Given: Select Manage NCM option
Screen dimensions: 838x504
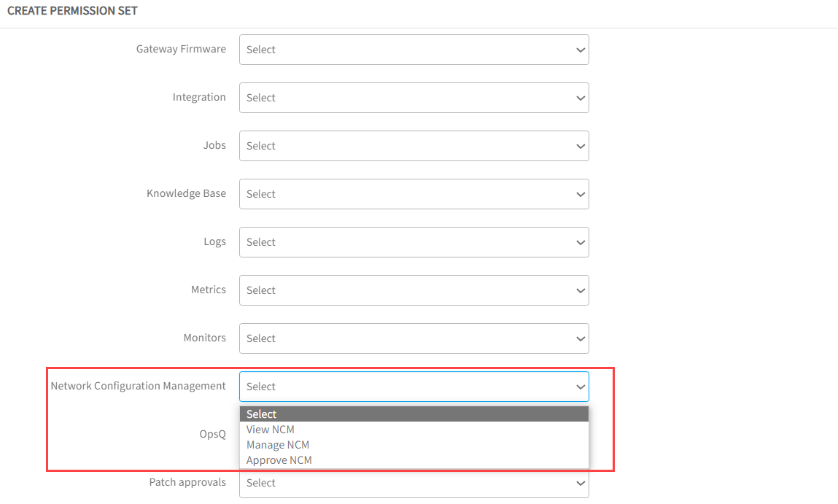Looking at the screenshot, I should [414, 445].
